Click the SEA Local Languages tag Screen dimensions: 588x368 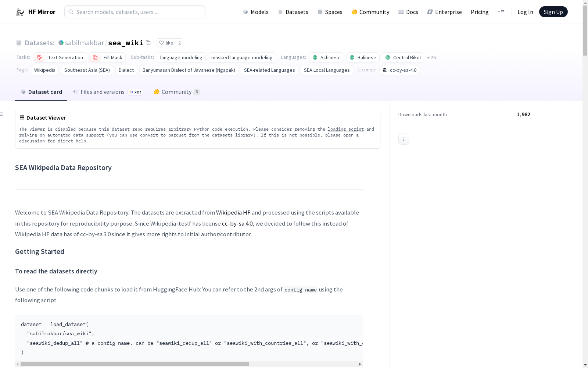click(x=327, y=70)
